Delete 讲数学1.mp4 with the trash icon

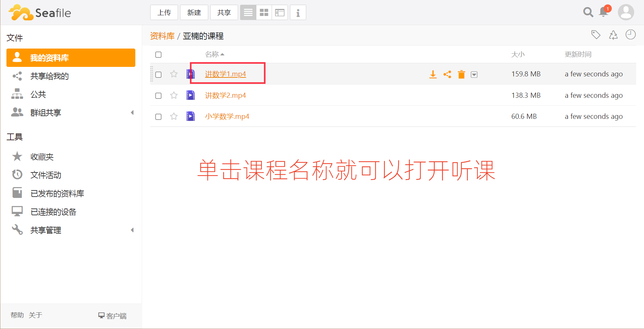point(461,74)
